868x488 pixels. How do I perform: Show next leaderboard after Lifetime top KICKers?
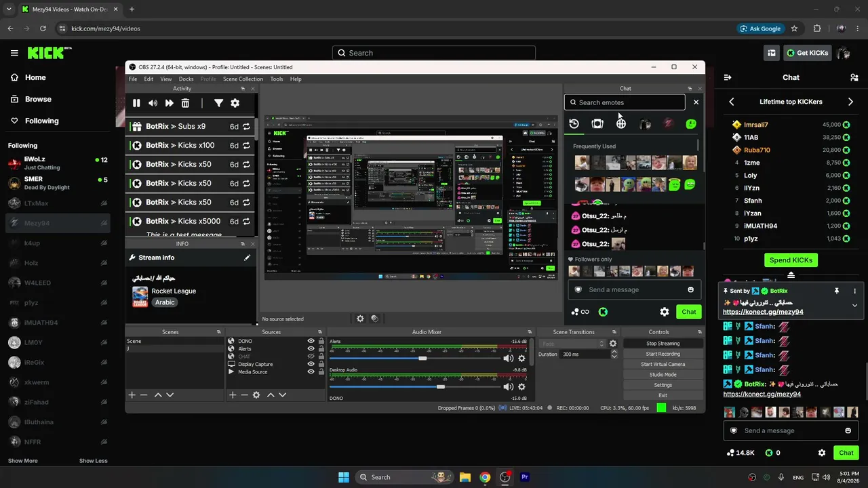tap(851, 102)
